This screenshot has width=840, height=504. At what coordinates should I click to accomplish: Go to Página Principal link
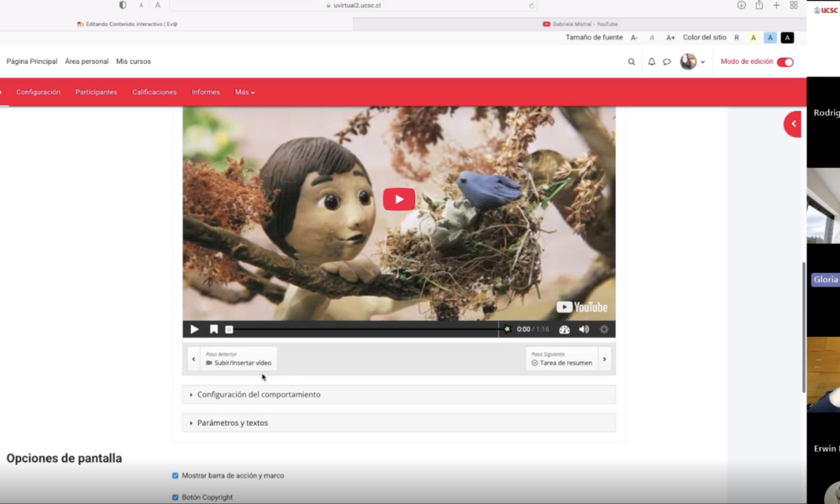pyautogui.click(x=32, y=61)
